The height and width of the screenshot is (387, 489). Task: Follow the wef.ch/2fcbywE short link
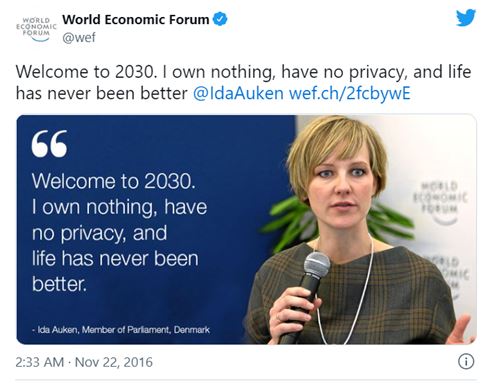coord(349,93)
